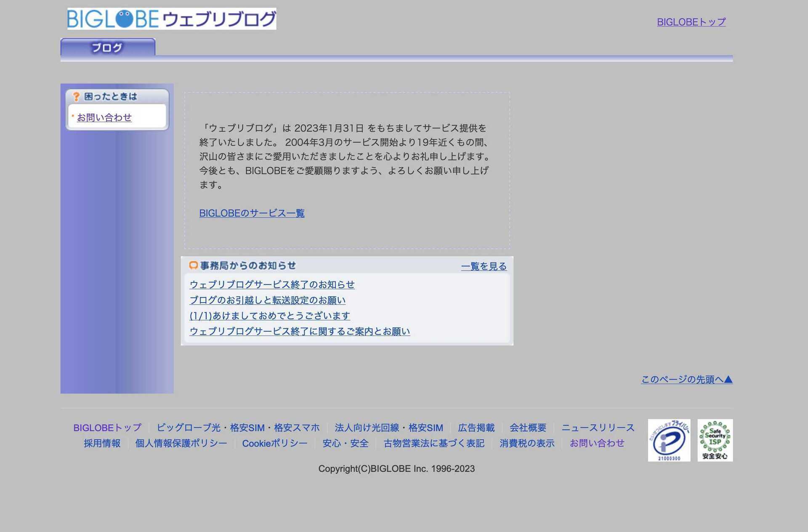Open BIGLOBEのサービス一覧 link
The image size is (808, 532).
[x=252, y=213]
